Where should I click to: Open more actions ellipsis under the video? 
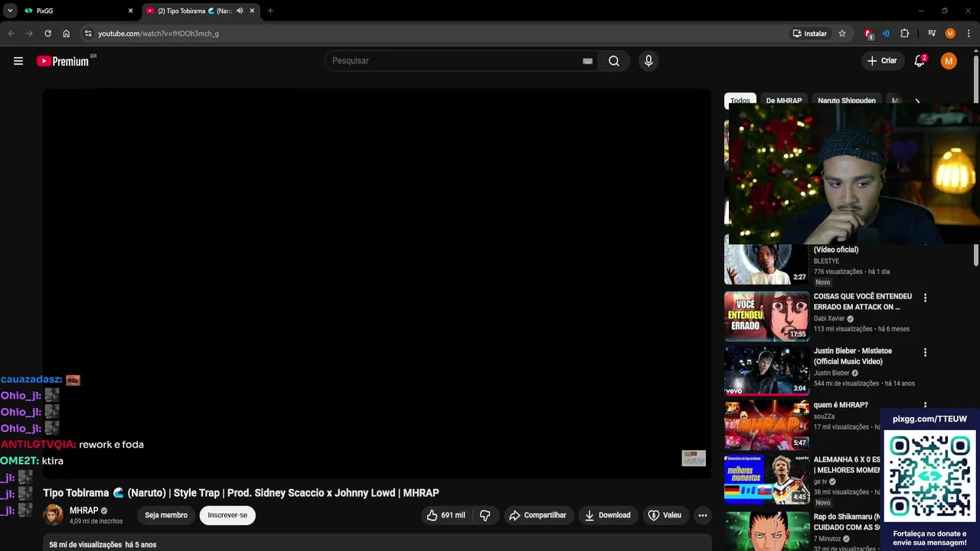click(702, 515)
